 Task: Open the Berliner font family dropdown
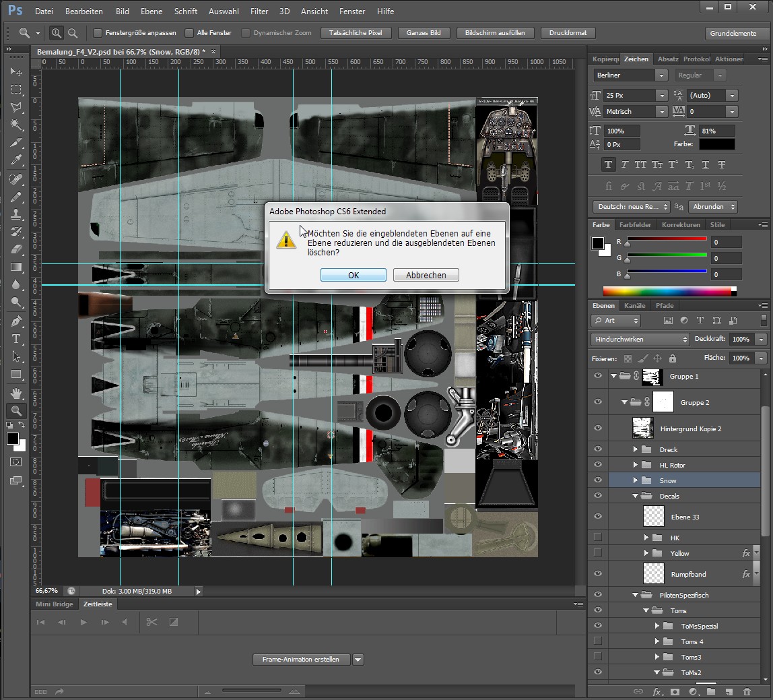(662, 75)
